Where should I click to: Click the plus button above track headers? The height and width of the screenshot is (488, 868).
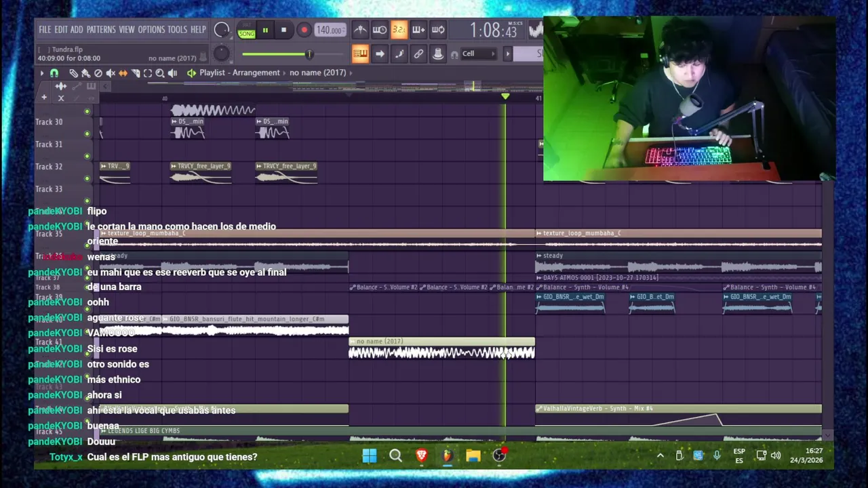pyautogui.click(x=44, y=98)
